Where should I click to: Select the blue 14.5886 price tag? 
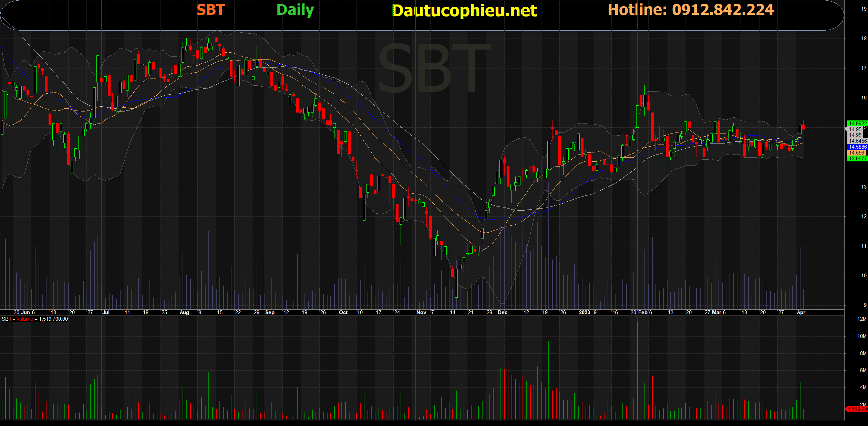point(857,147)
